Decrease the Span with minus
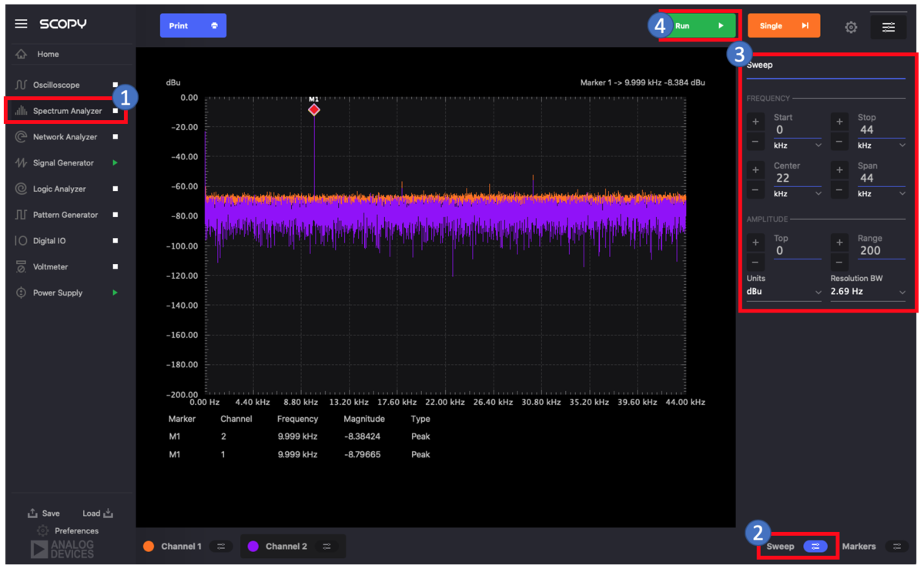Viewport: 924px width, 572px height. click(840, 190)
